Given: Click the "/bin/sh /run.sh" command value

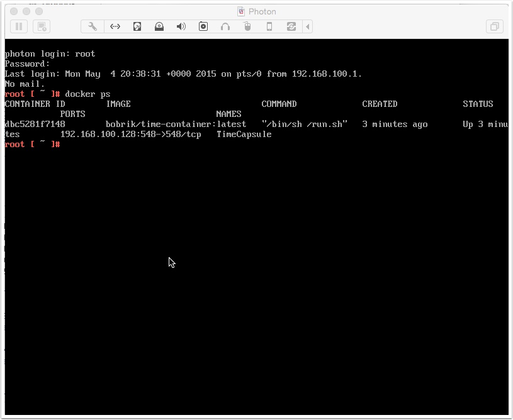Looking at the screenshot, I should [305, 124].
